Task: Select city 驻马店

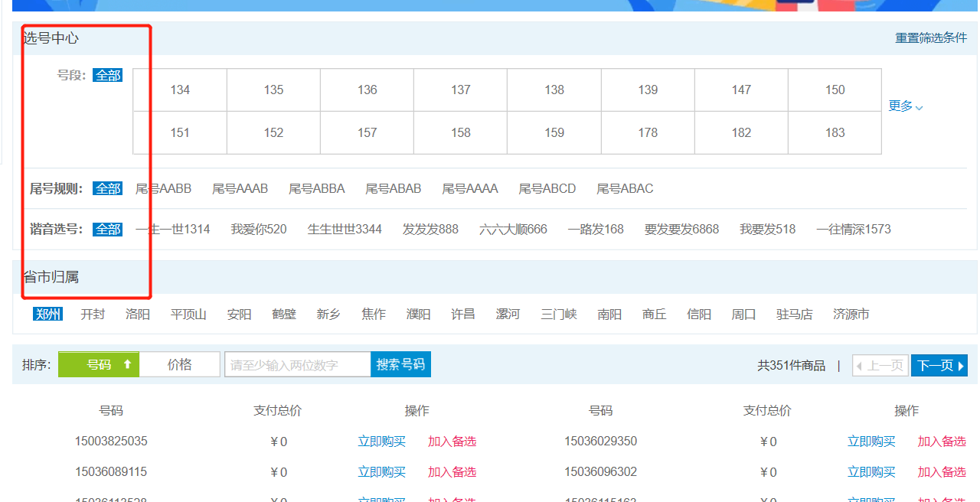Action: 794,314
